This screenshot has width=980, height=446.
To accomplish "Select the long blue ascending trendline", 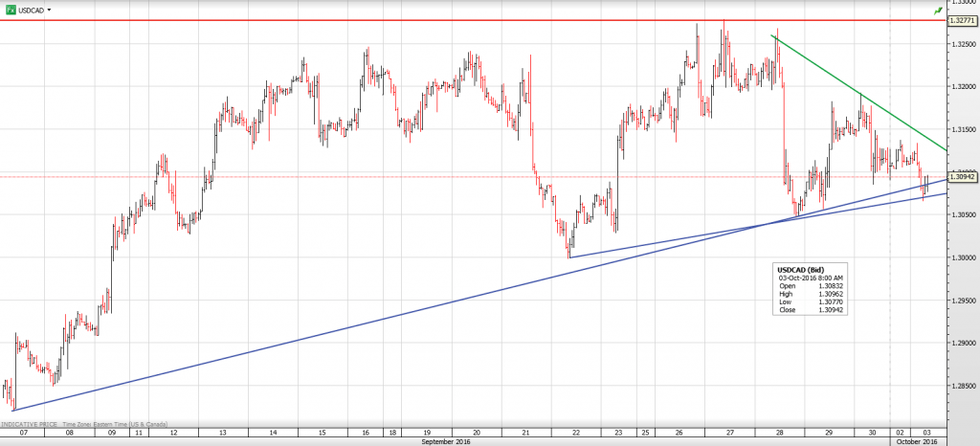I will pos(383,315).
